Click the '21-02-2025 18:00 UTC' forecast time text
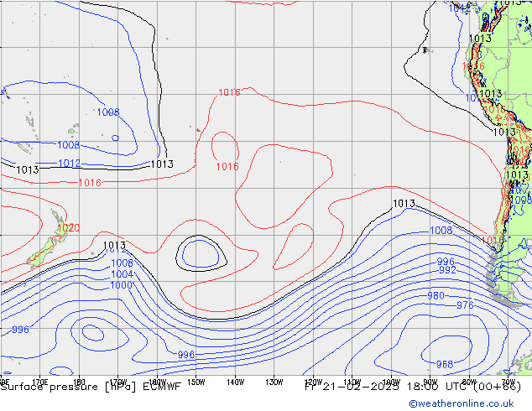Image resolution: width=532 pixels, height=411 pixels. (x=394, y=387)
